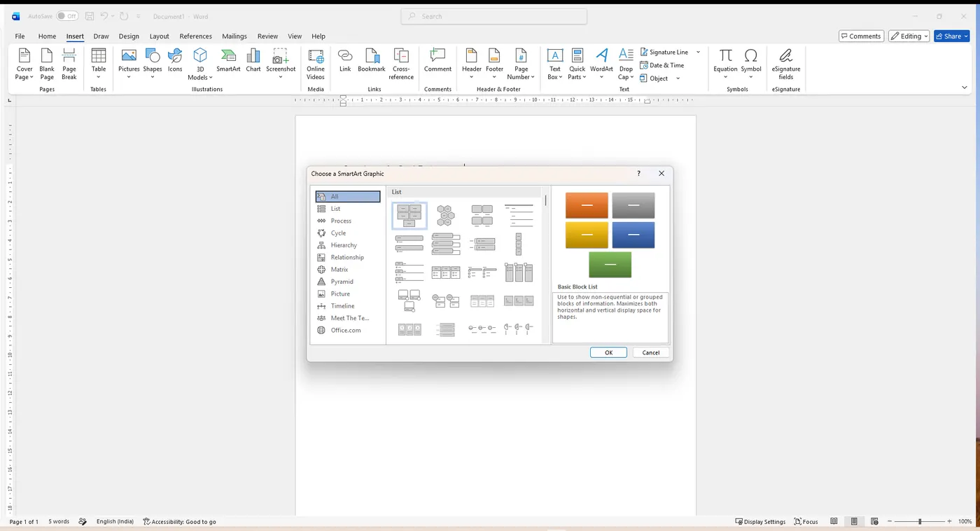Insert Date & Time

tap(662, 65)
